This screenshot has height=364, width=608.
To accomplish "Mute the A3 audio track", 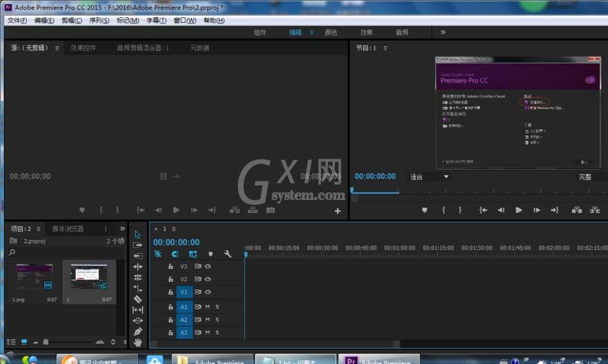I will point(207,332).
